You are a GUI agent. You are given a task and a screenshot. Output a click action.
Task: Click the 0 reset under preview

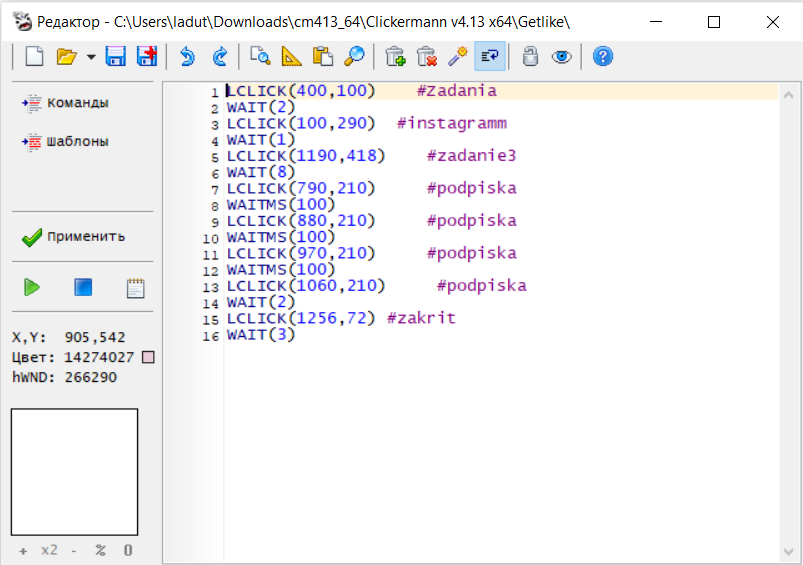point(128,550)
